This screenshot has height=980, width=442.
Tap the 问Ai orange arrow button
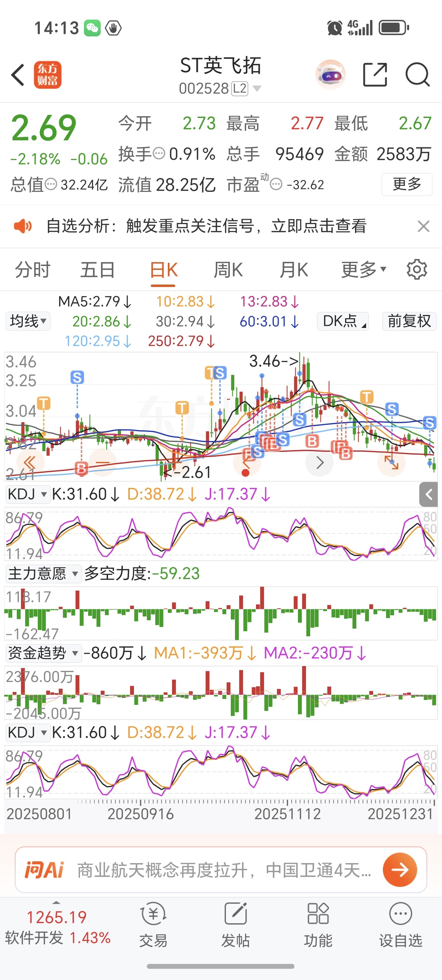coord(400,870)
